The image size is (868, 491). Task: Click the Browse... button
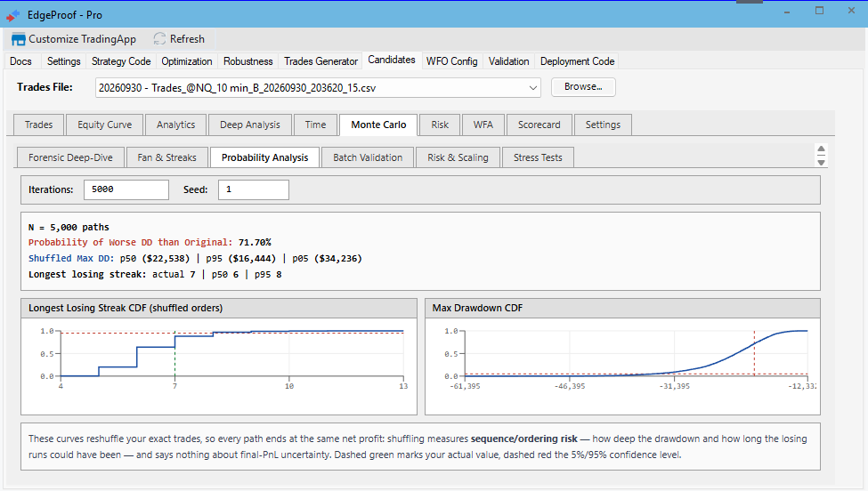583,87
